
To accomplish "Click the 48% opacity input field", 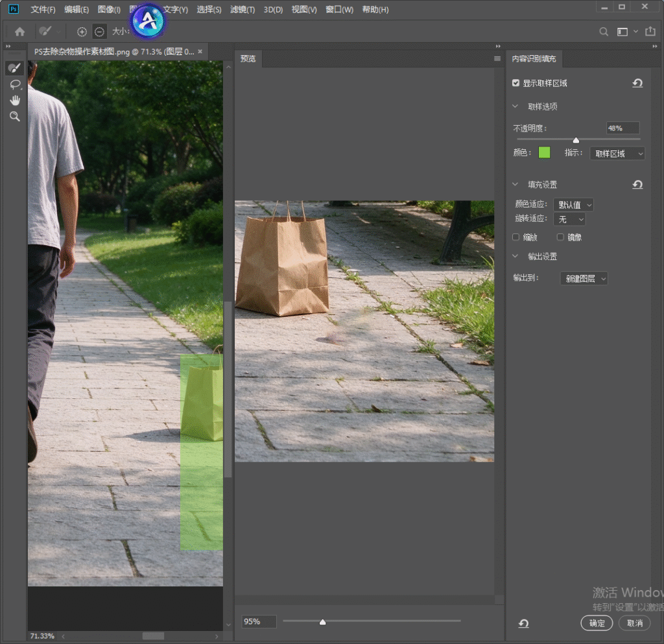I will (622, 128).
